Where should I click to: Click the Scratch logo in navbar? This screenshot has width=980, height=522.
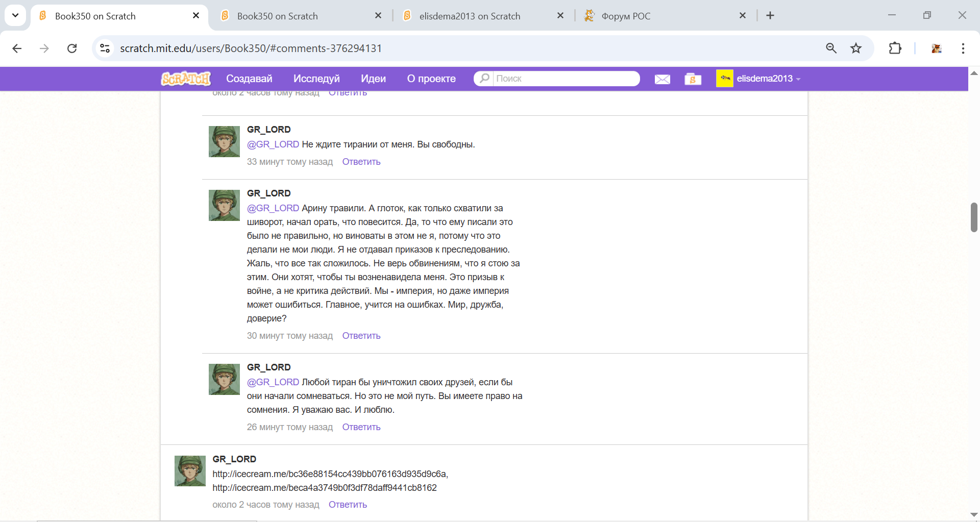pyautogui.click(x=186, y=79)
